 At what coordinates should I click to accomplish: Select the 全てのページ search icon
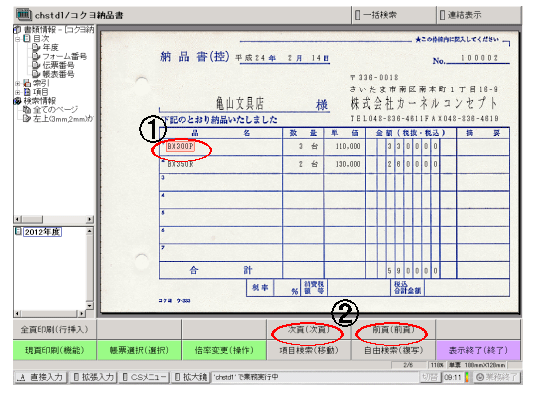tap(26, 110)
